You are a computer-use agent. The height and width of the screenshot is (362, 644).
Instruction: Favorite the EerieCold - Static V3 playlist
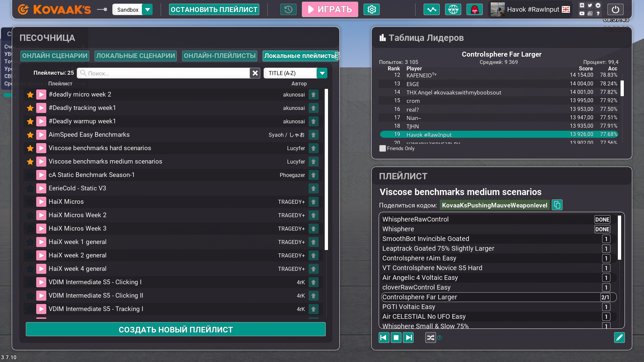30,188
